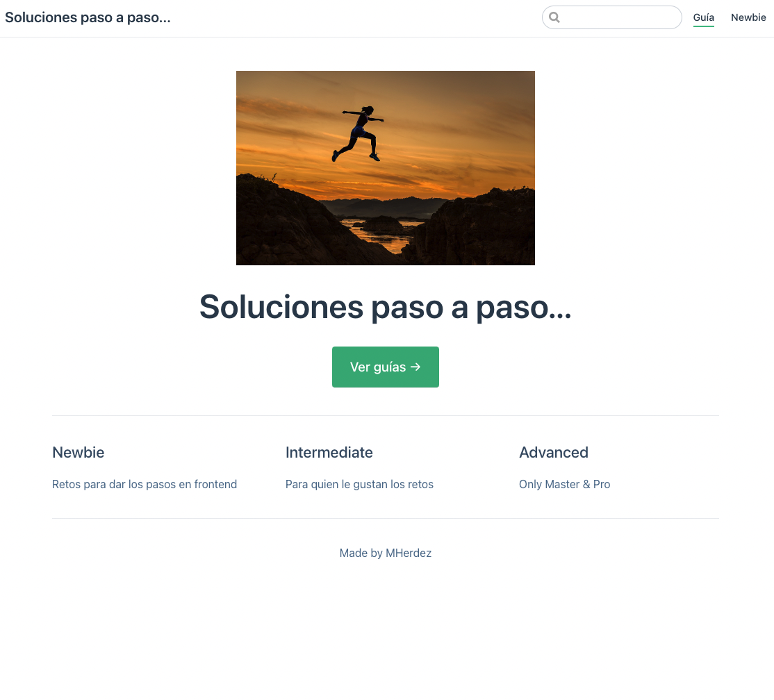Click the horizontal divider above the footer

point(385,518)
